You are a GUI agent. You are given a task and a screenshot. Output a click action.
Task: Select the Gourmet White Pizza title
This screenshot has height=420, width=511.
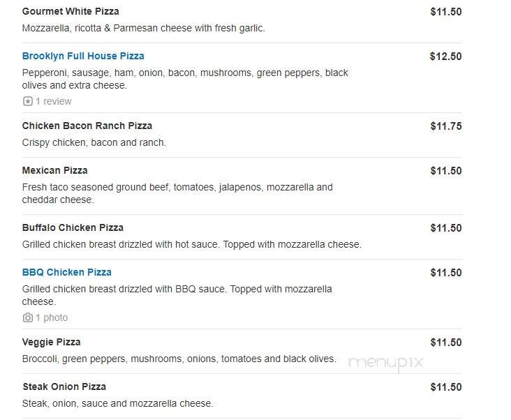[71, 11]
